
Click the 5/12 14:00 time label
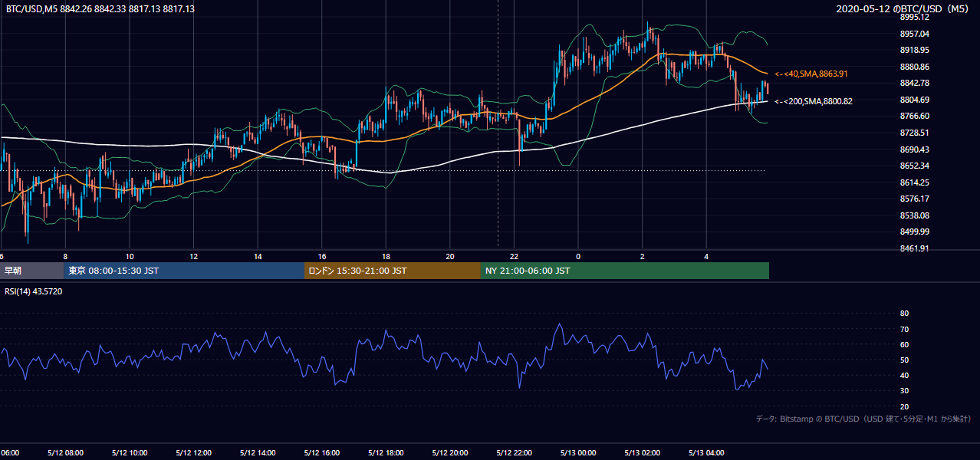coord(258,453)
